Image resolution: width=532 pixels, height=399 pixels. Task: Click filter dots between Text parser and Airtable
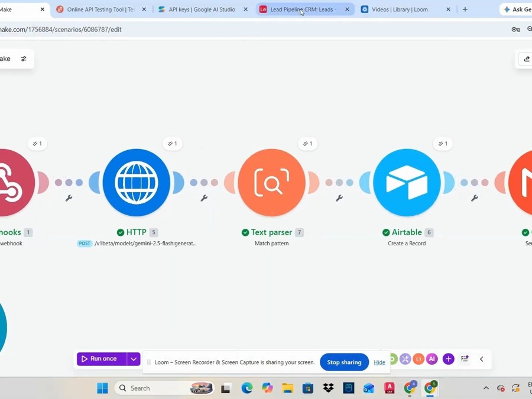coord(339,183)
